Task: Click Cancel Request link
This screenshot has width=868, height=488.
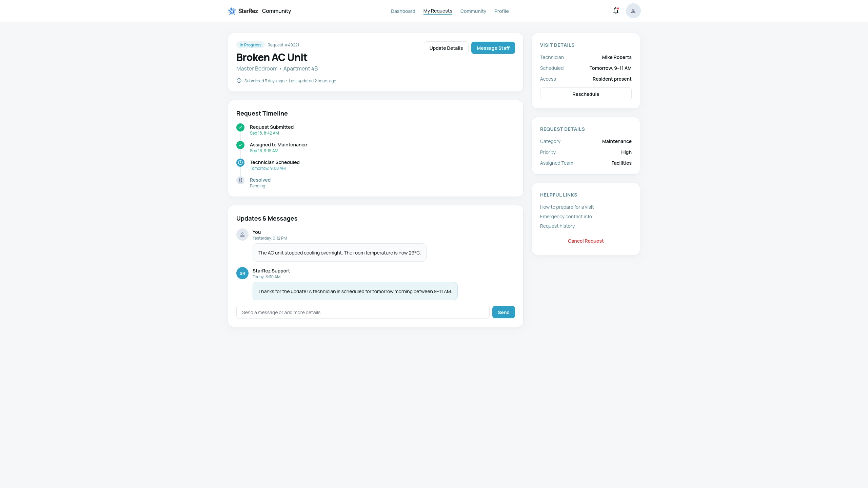Action: pyautogui.click(x=586, y=241)
